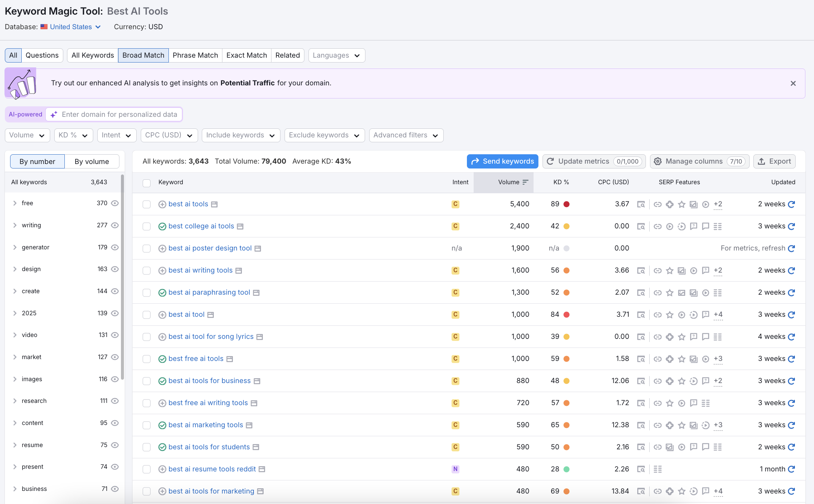Click plus icon next to best ai writing tools
This screenshot has width=814, height=504.
click(162, 271)
